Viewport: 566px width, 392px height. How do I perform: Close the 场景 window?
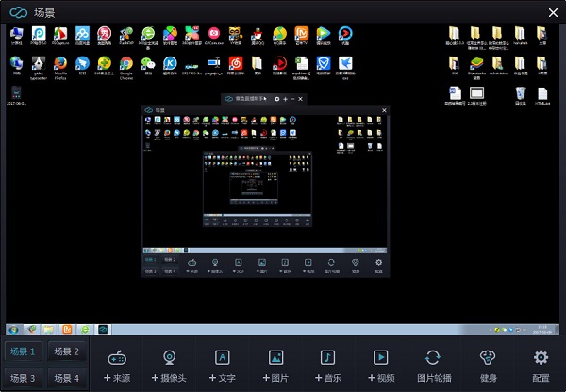pyautogui.click(x=552, y=12)
